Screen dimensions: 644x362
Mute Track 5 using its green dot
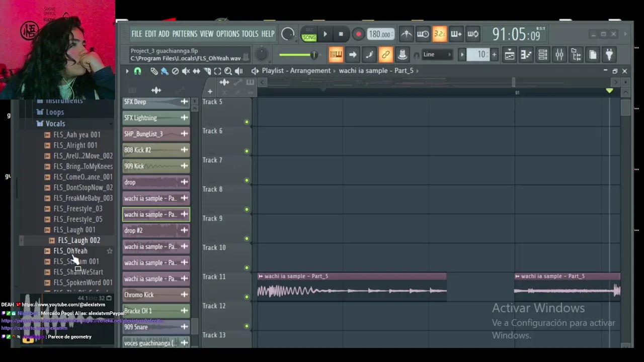click(x=247, y=122)
